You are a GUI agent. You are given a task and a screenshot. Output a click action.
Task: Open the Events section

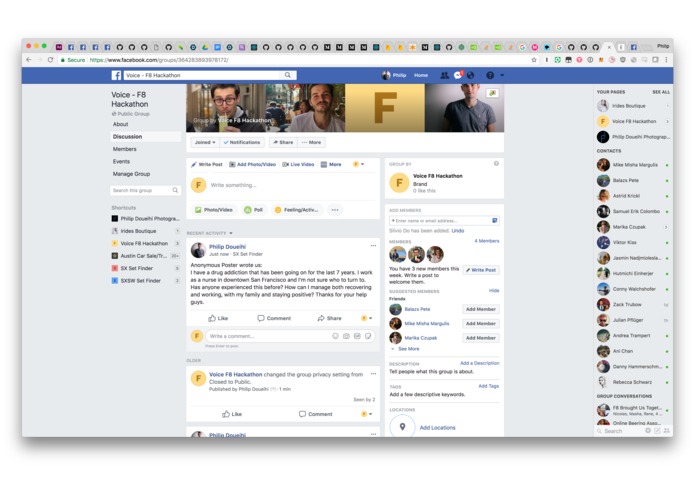click(x=121, y=162)
